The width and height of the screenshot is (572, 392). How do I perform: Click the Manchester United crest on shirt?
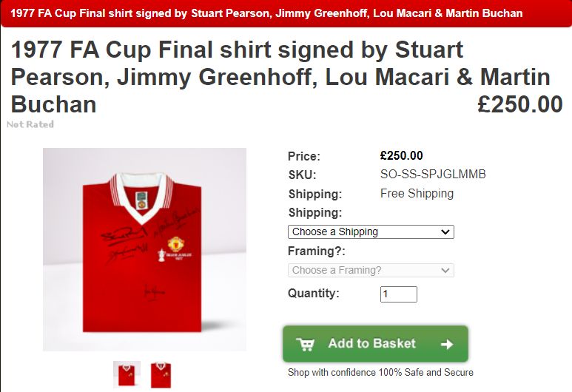click(176, 244)
